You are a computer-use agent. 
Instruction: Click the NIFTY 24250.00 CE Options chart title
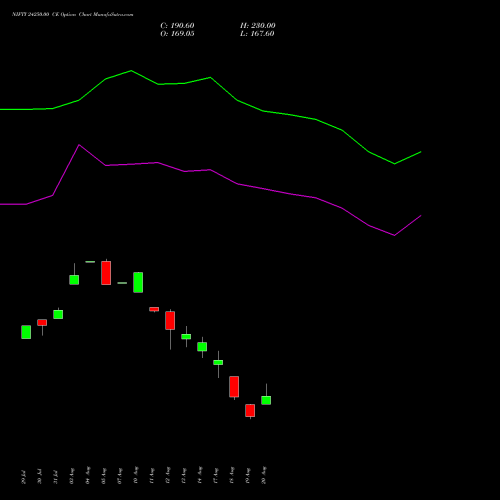pyautogui.click(x=72, y=15)
